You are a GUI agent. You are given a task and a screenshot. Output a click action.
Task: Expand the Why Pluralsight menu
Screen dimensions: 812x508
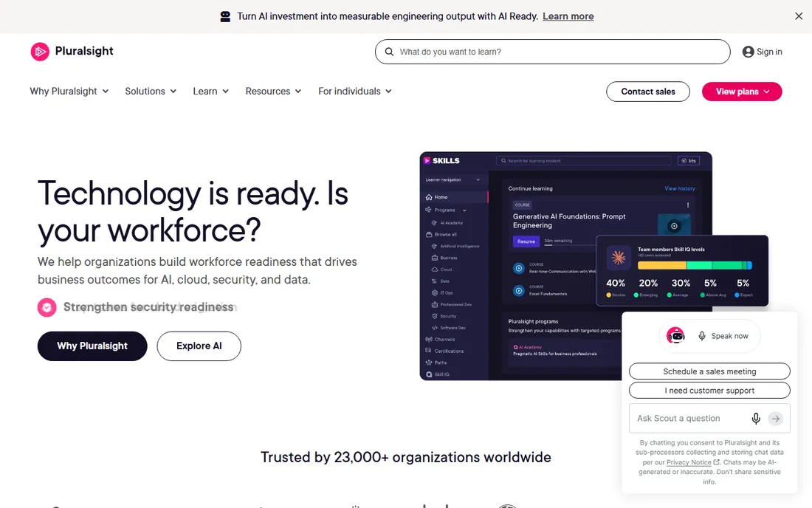(x=69, y=91)
